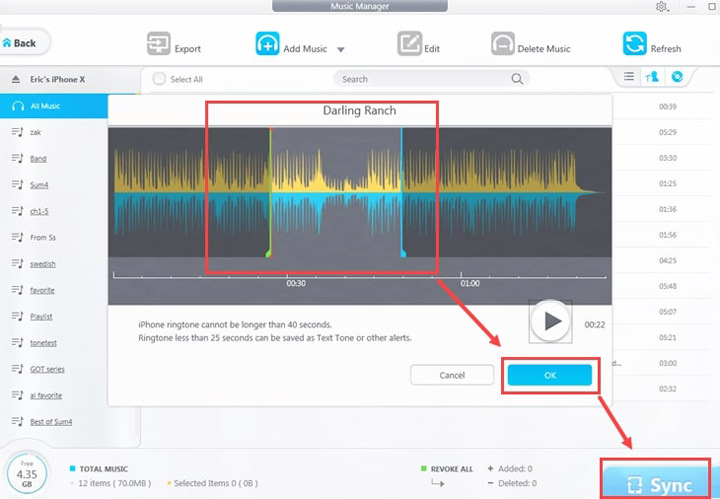Open the ch1-5 playlist
This screenshot has height=499, width=720.
pyautogui.click(x=39, y=211)
